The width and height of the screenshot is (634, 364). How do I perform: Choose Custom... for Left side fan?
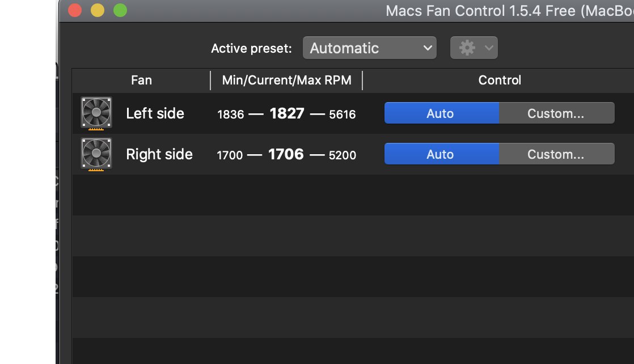pyautogui.click(x=557, y=113)
